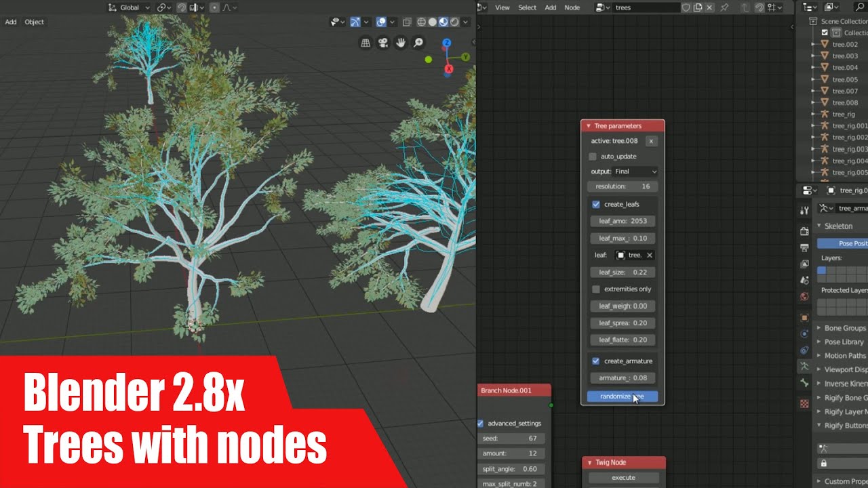Image resolution: width=868 pixels, height=488 pixels.
Task: Activate the pan hand viewport icon
Action: [401, 43]
